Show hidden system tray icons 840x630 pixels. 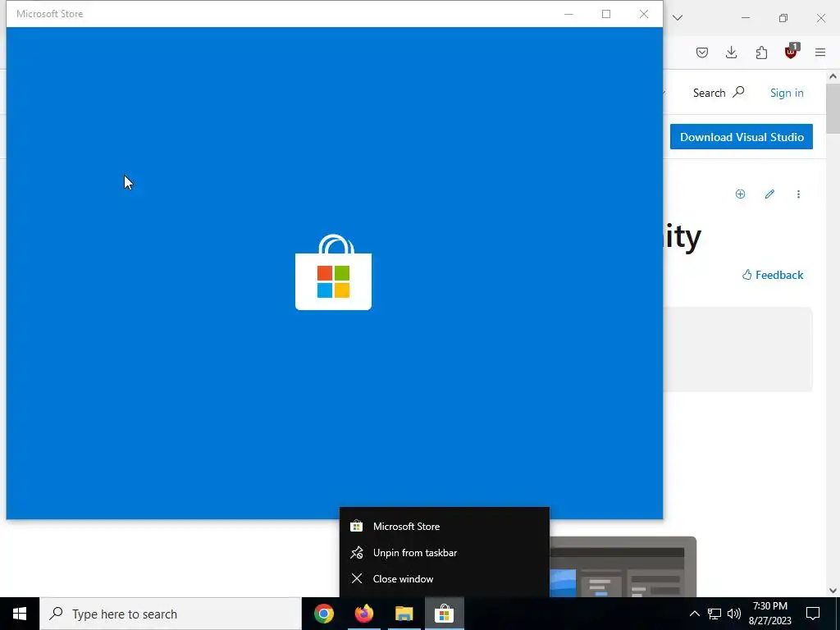pos(694,614)
